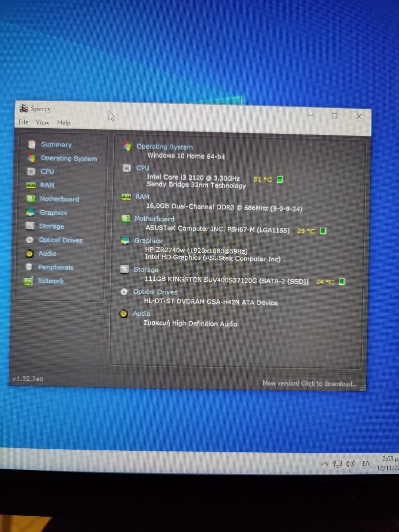Open the CPU heading link in summary
Screen dimensions: 399x532
click(x=142, y=168)
